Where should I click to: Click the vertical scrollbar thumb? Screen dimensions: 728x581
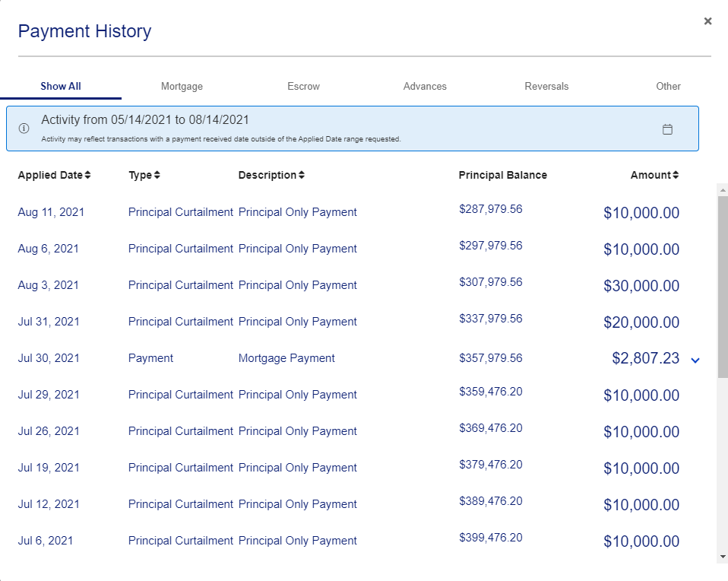tap(723, 285)
